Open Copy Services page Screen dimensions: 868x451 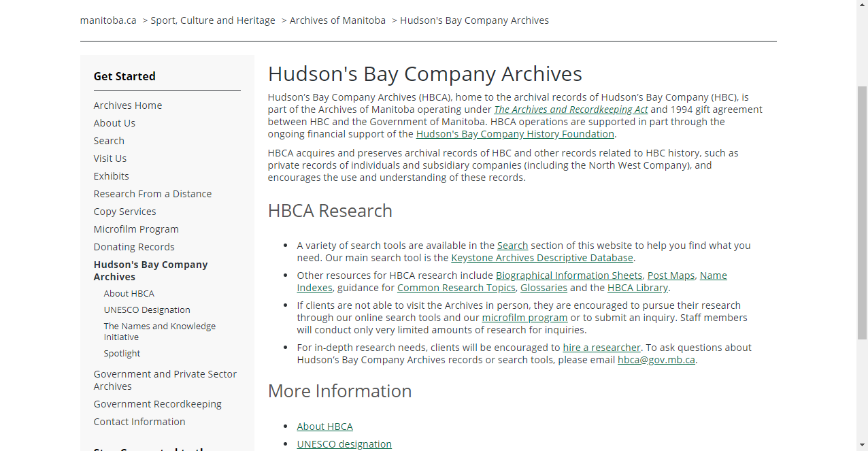pyautogui.click(x=124, y=212)
